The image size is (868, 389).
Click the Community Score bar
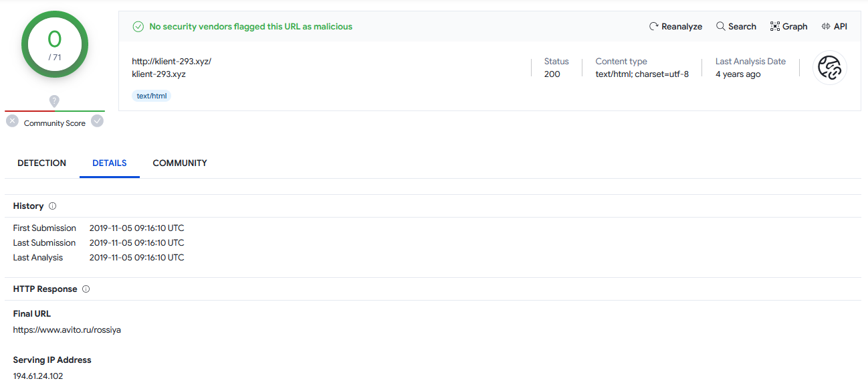pyautogui.click(x=55, y=111)
